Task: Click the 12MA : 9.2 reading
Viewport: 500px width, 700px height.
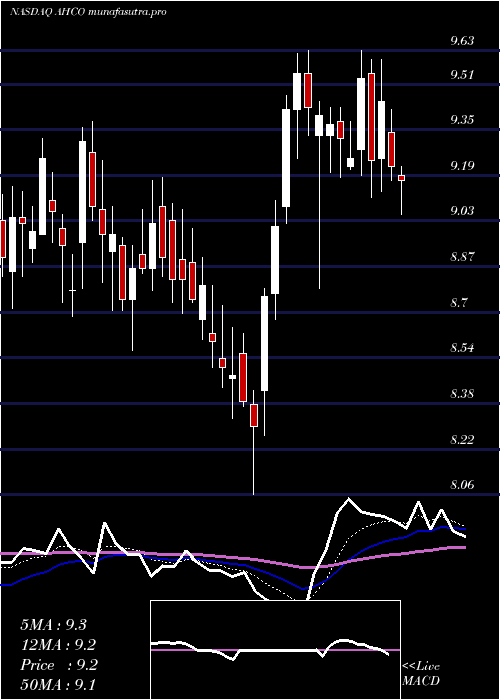Action: pyautogui.click(x=58, y=645)
